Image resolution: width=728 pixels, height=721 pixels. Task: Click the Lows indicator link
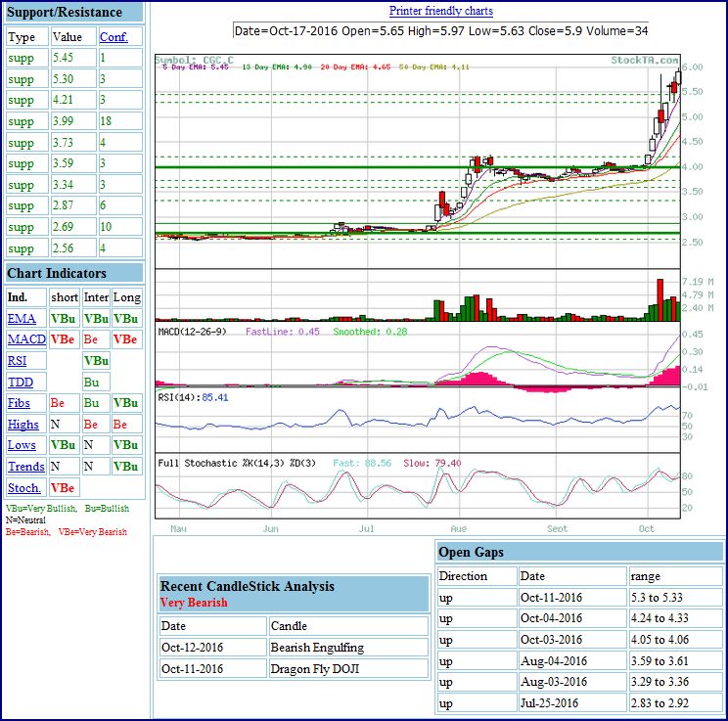22,445
